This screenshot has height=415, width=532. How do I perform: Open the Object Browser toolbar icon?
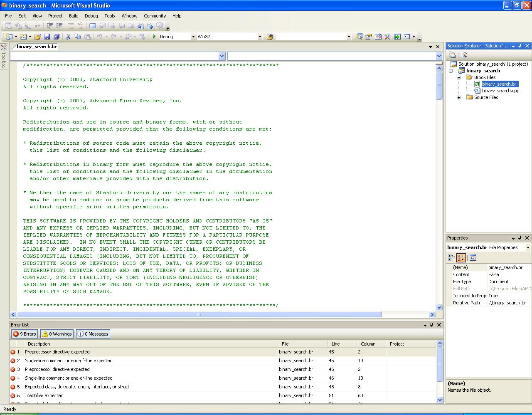coord(378,37)
